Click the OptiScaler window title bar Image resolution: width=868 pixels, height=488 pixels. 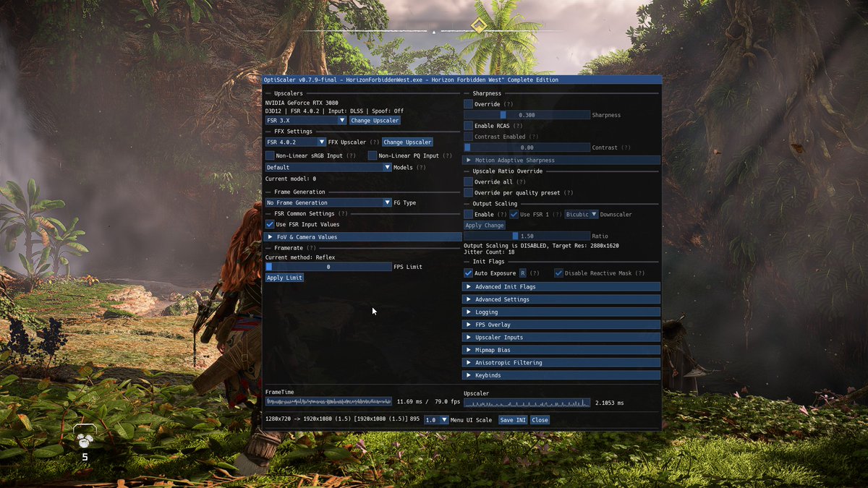461,80
